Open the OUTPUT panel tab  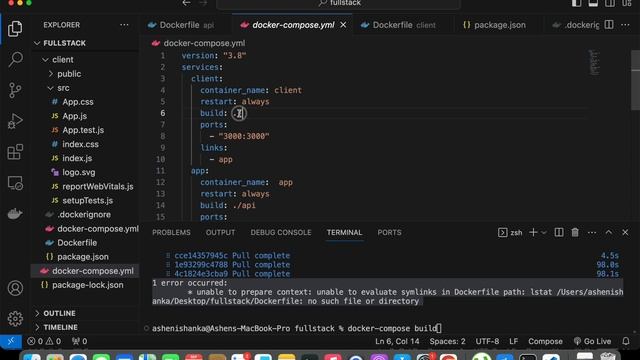pyautogui.click(x=220, y=232)
